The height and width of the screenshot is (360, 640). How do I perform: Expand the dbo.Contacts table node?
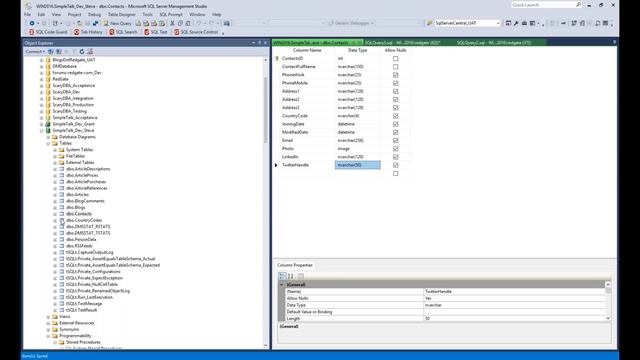click(55, 214)
